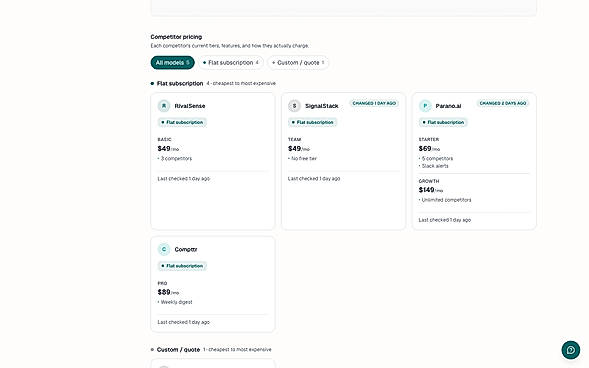Click 'Last checked 1 day ago' on Compttr

(184, 322)
